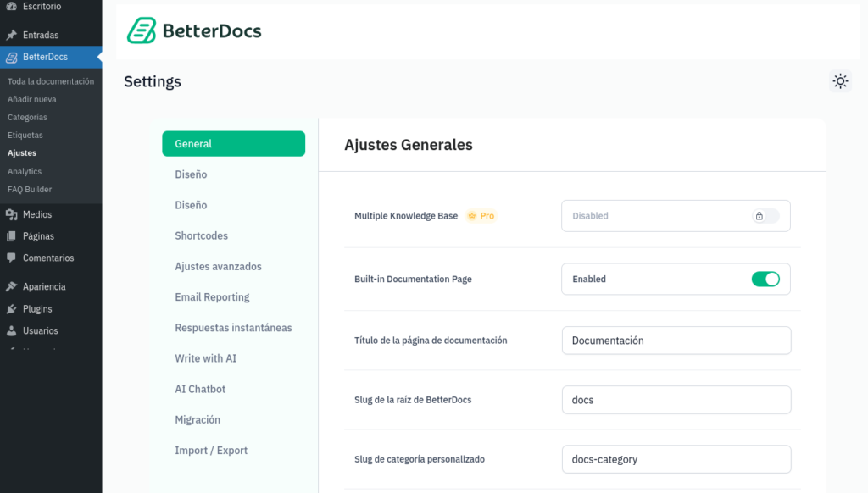Open the Email Reporting tab
This screenshot has width=868, height=493.
(212, 297)
